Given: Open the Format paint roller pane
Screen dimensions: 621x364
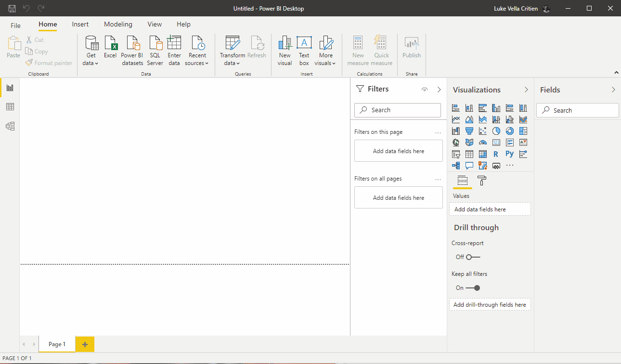Looking at the screenshot, I should (x=481, y=181).
